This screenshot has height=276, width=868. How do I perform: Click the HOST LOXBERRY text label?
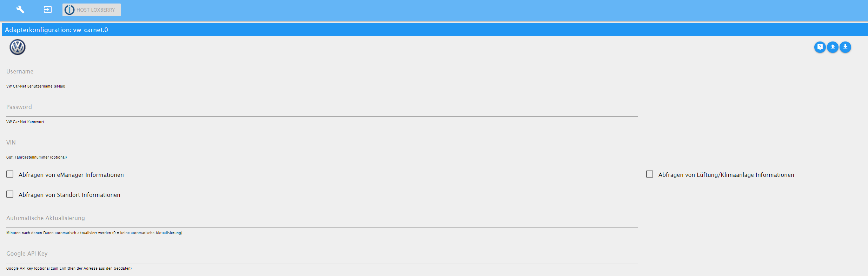pos(96,10)
